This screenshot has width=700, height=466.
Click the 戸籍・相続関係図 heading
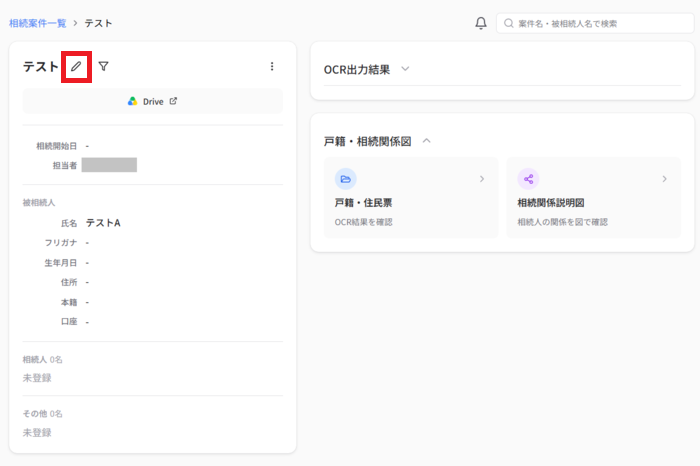pos(367,141)
